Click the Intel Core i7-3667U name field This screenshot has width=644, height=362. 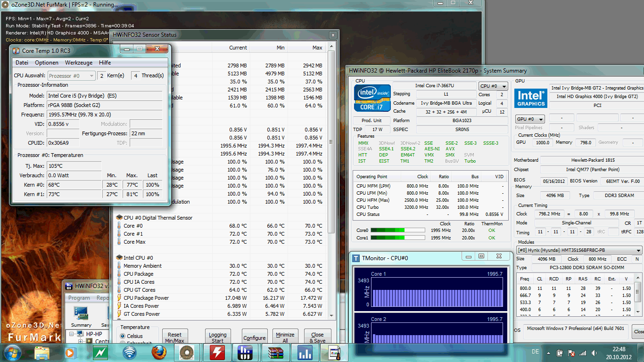coord(445,86)
